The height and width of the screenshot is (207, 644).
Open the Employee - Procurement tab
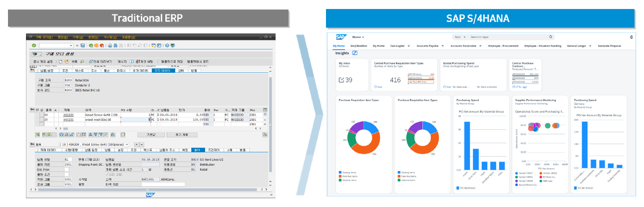[503, 46]
